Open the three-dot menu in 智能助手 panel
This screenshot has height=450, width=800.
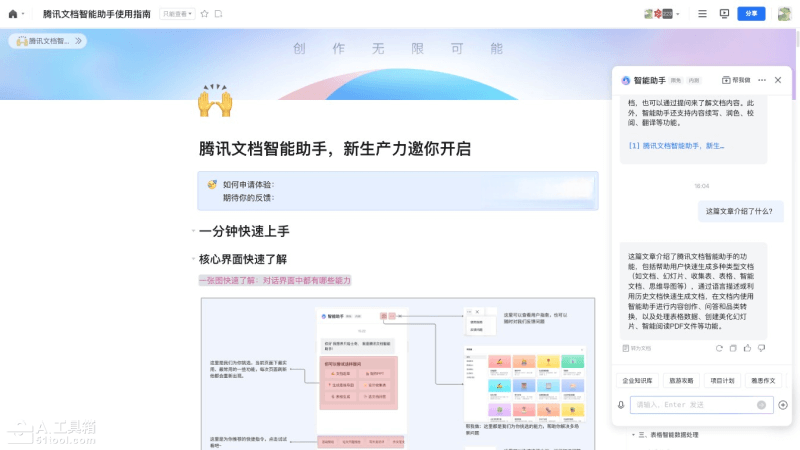[761, 80]
